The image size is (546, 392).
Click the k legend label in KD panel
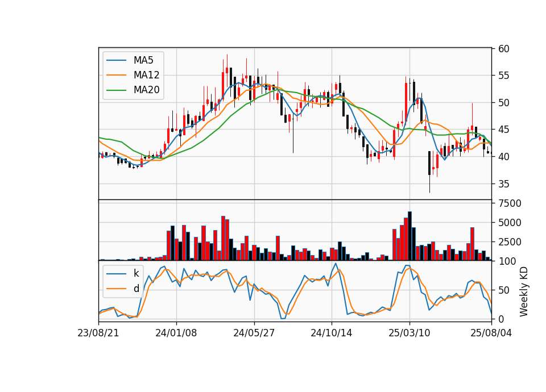click(136, 273)
